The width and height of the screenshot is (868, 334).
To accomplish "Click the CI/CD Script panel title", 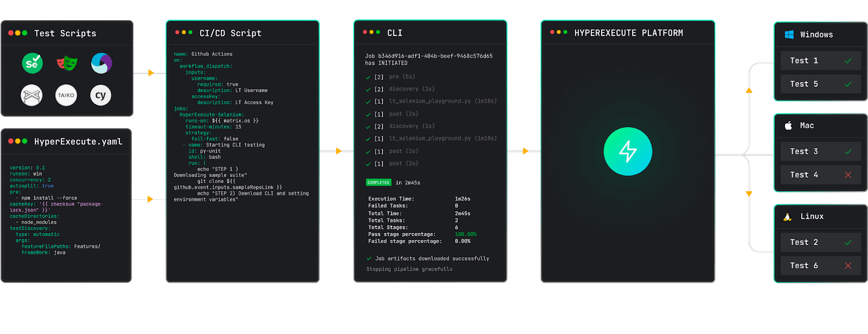I will (230, 33).
